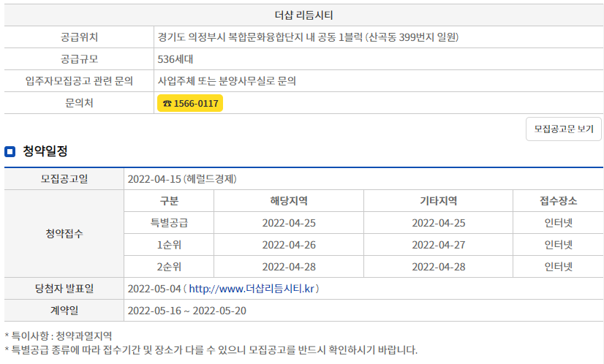Click the 2순위 row label

[x=169, y=267]
